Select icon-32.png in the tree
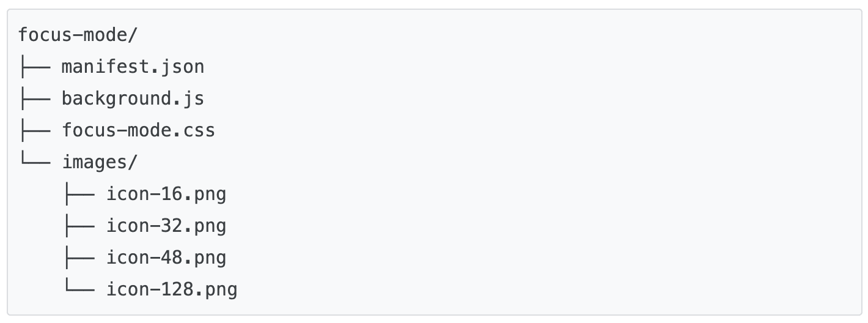 click(x=166, y=226)
